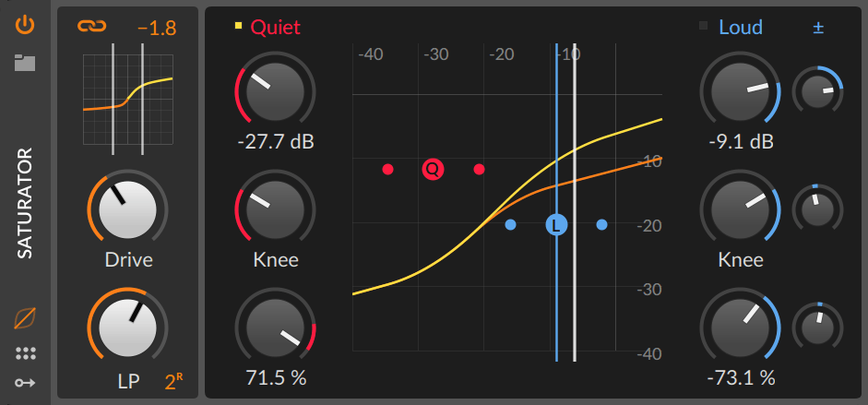The image size is (868, 405).
Task: Click the Loud section label
Action: [x=741, y=27]
